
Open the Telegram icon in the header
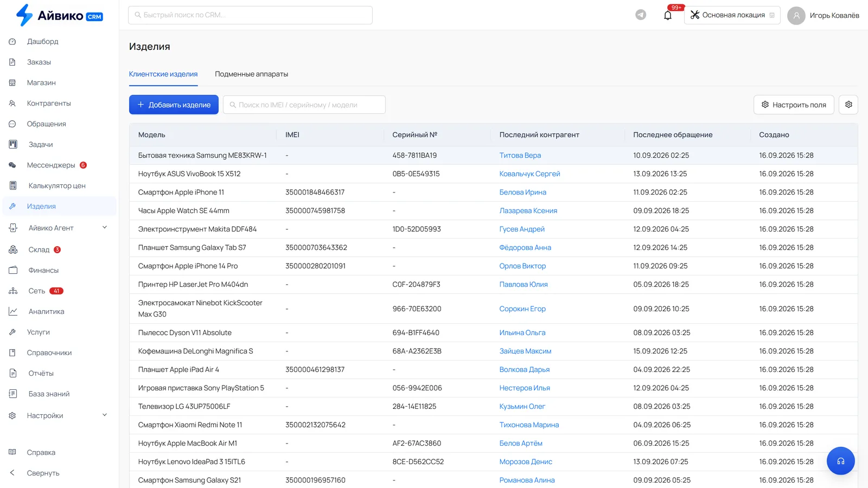pyautogui.click(x=641, y=15)
